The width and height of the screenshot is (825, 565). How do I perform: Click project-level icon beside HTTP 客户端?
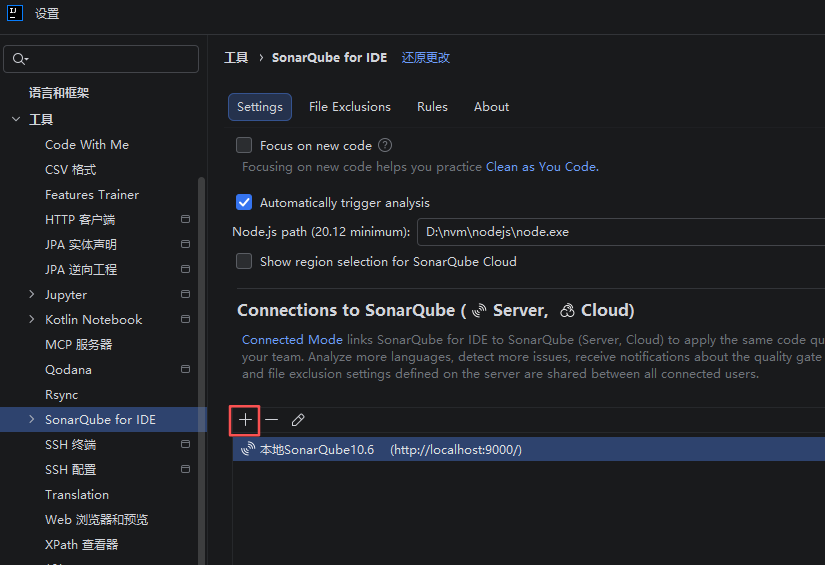185,219
